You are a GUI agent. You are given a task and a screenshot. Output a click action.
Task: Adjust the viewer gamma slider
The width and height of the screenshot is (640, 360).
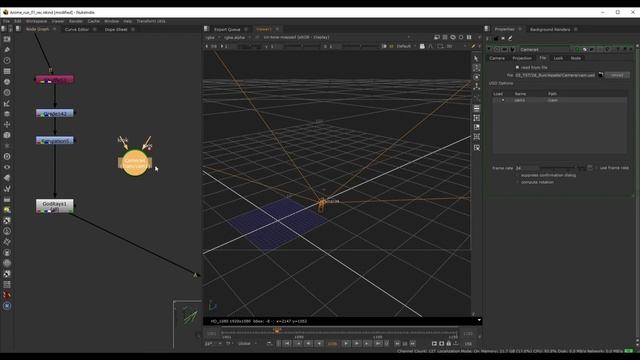coord(302,46)
